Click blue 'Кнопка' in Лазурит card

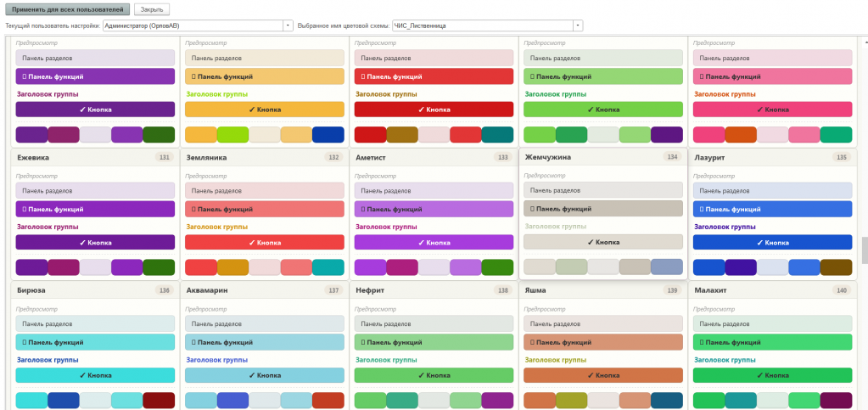coord(773,243)
